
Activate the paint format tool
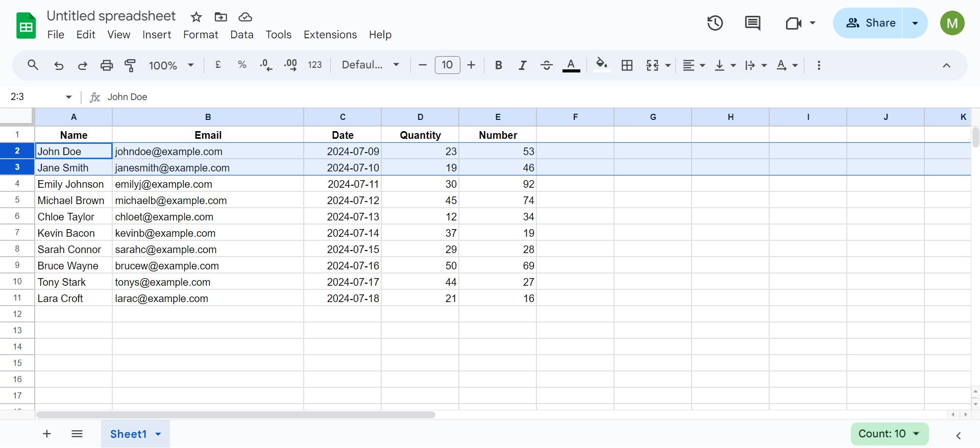click(130, 65)
